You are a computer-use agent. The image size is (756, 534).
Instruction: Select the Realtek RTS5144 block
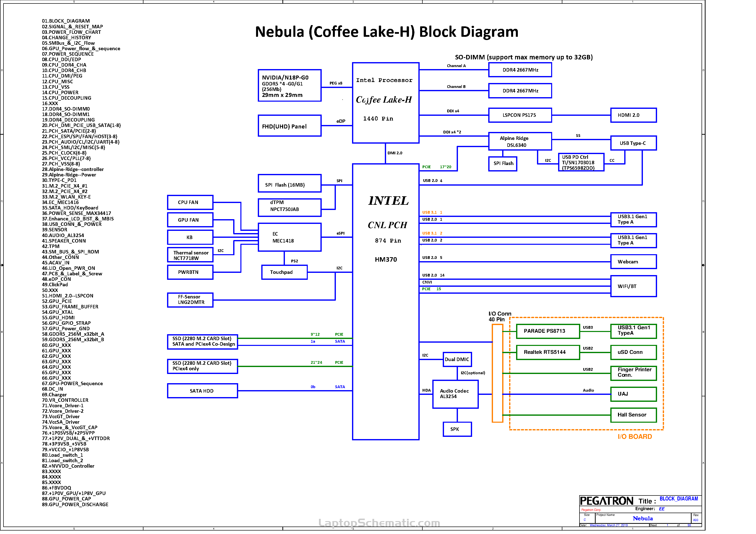click(549, 353)
